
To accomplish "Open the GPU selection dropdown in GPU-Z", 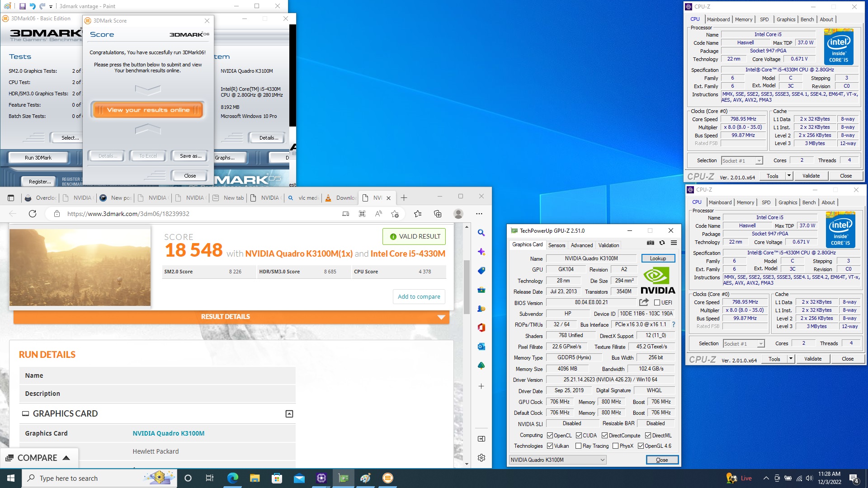I will coord(557,460).
